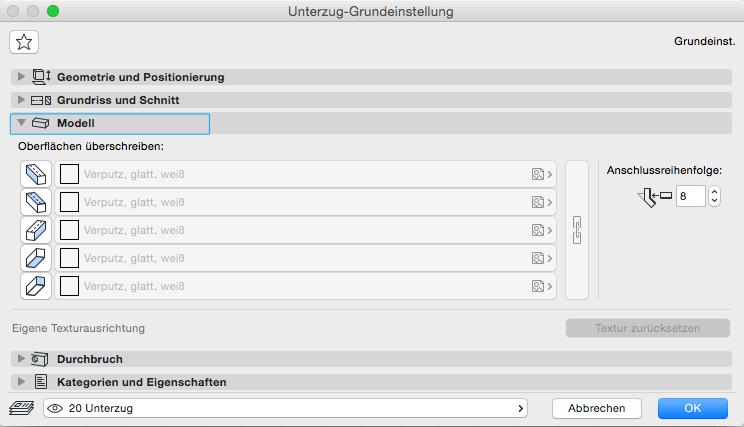The width and height of the screenshot is (744, 427).
Task: Open the 20 Unterzug layer dropdown
Action: click(x=286, y=408)
